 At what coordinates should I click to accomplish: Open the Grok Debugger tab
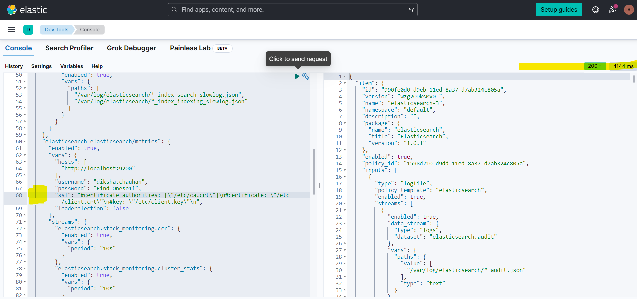[x=132, y=48]
